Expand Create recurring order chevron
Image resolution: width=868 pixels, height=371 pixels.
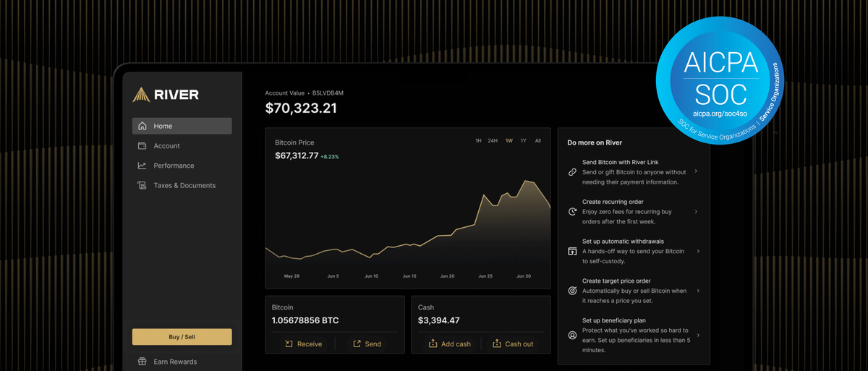tap(696, 212)
